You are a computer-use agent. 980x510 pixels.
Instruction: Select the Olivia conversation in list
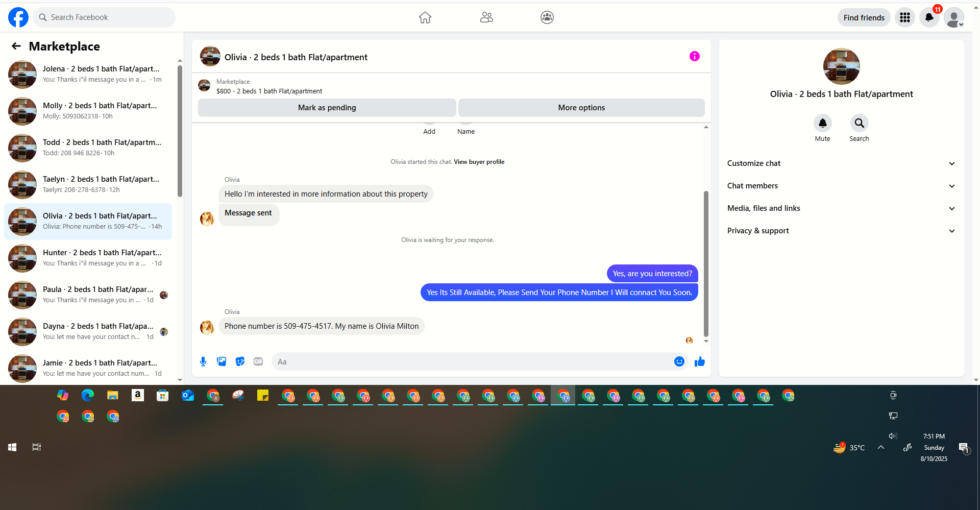point(88,222)
